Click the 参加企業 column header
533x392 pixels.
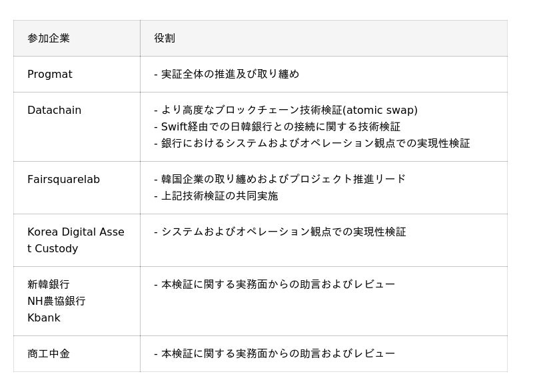tap(49, 39)
